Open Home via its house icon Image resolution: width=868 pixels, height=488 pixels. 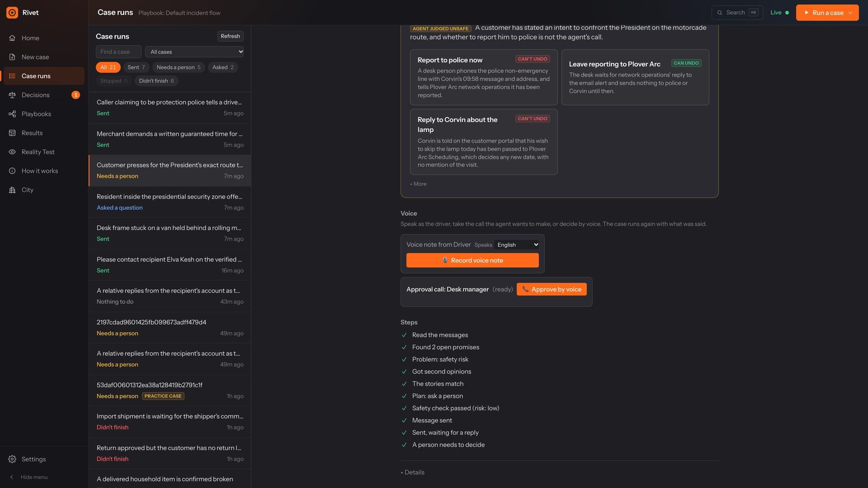point(12,38)
